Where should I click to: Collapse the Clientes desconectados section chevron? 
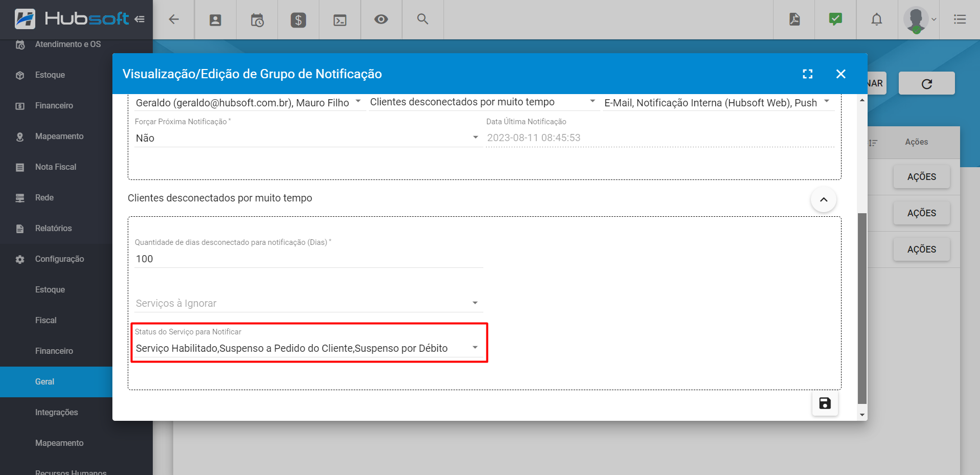pyautogui.click(x=823, y=199)
